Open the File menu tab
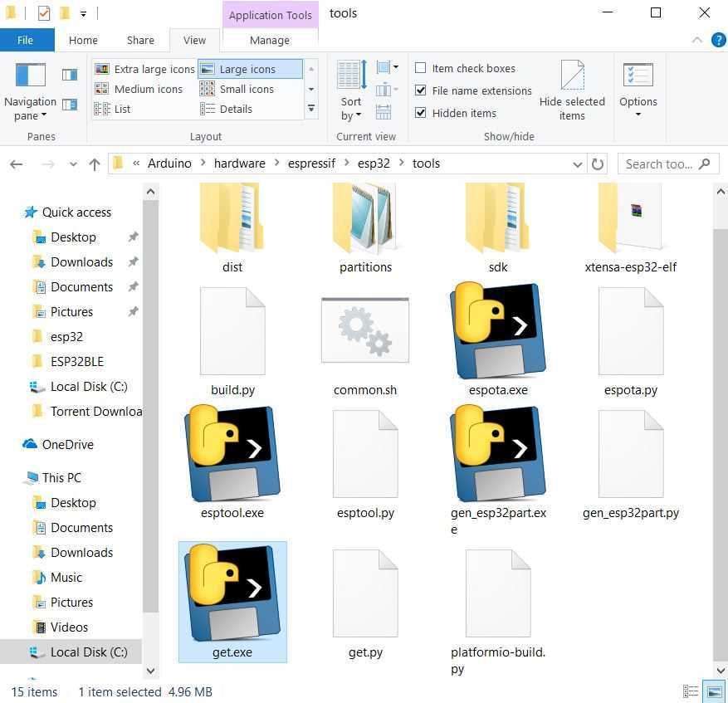Image resolution: width=728 pixels, height=703 pixels. [26, 40]
